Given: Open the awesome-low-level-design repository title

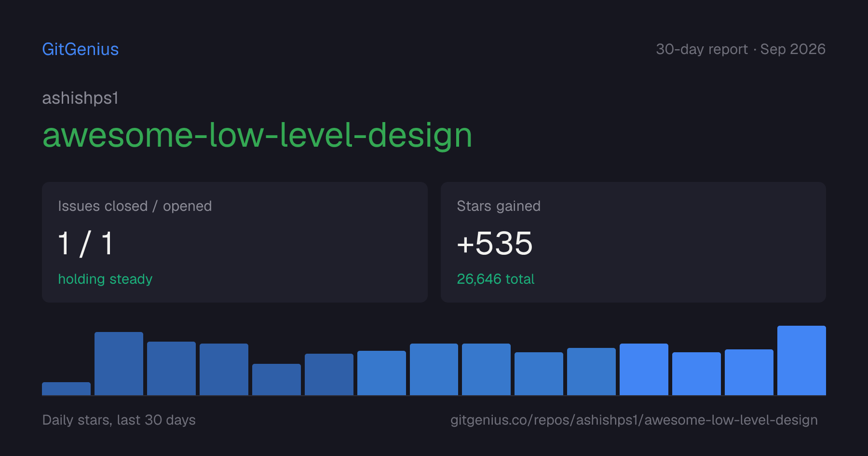Looking at the screenshot, I should (x=257, y=136).
